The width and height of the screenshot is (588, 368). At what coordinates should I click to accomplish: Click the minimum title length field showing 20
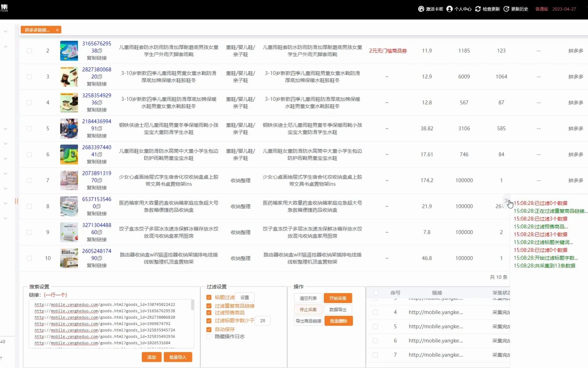[x=262, y=321]
